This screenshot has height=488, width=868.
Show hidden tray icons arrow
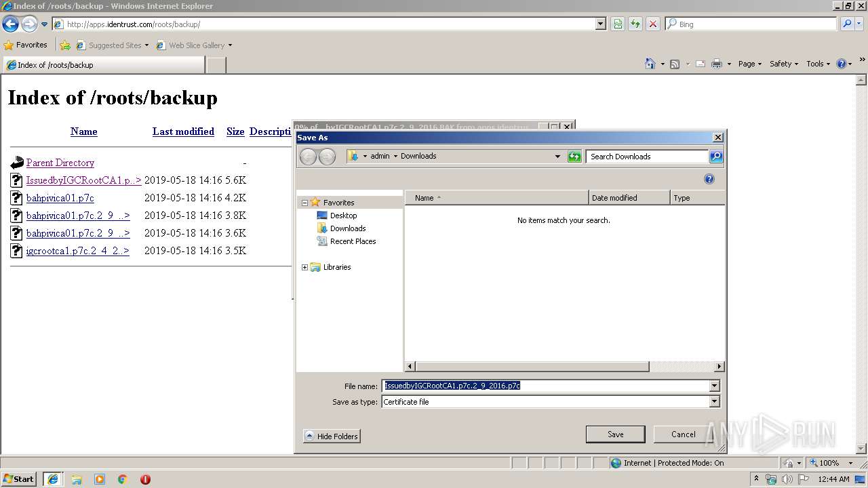pyautogui.click(x=756, y=479)
